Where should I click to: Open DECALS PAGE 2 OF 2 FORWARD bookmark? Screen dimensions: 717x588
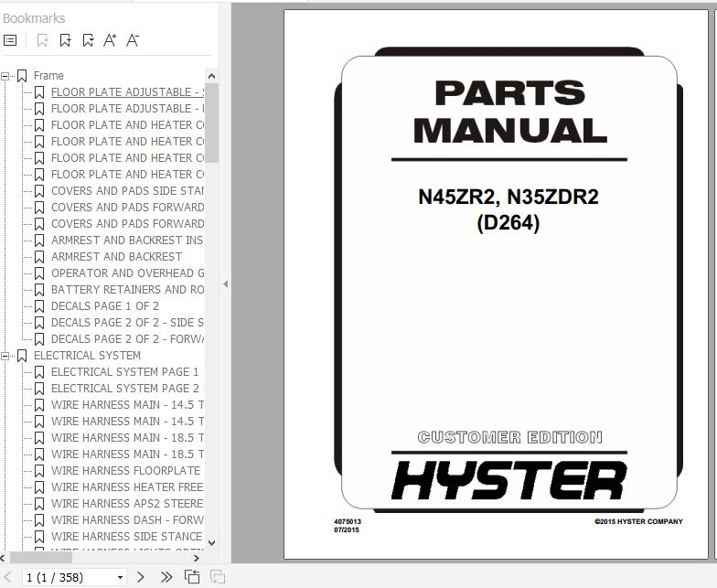click(127, 339)
